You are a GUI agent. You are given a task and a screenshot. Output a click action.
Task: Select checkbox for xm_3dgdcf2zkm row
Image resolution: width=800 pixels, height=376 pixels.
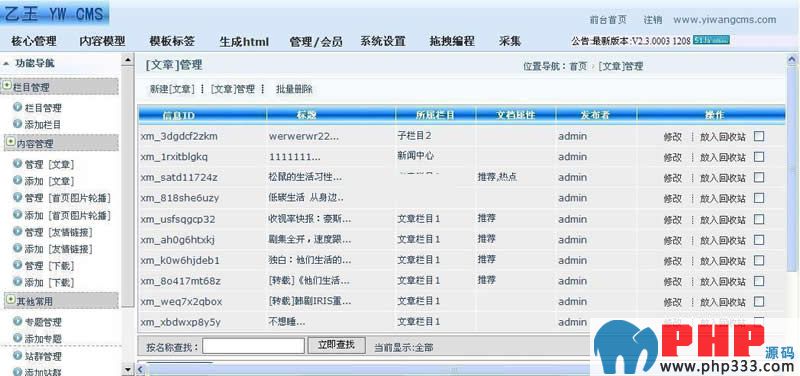tap(759, 136)
